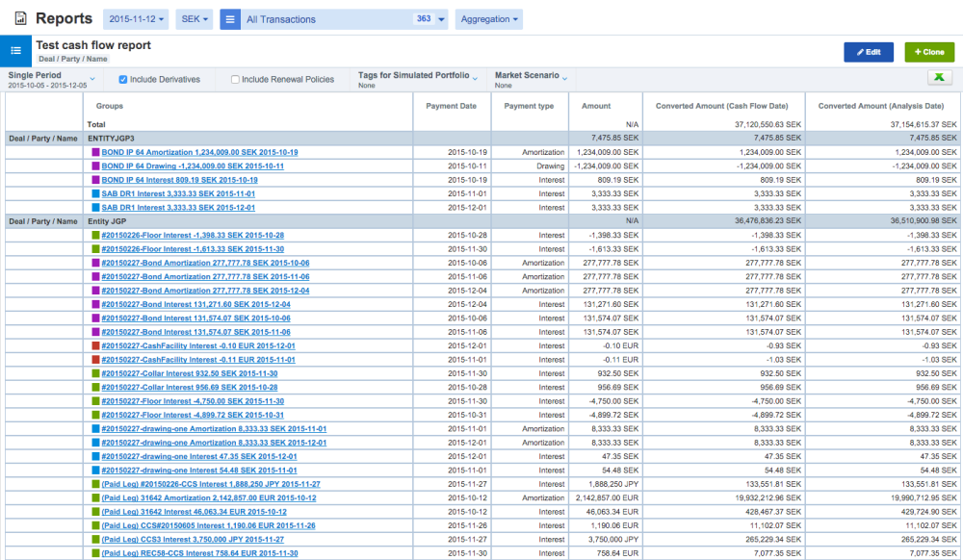
Task: Click the Edit button
Action: pyautogui.click(x=869, y=52)
